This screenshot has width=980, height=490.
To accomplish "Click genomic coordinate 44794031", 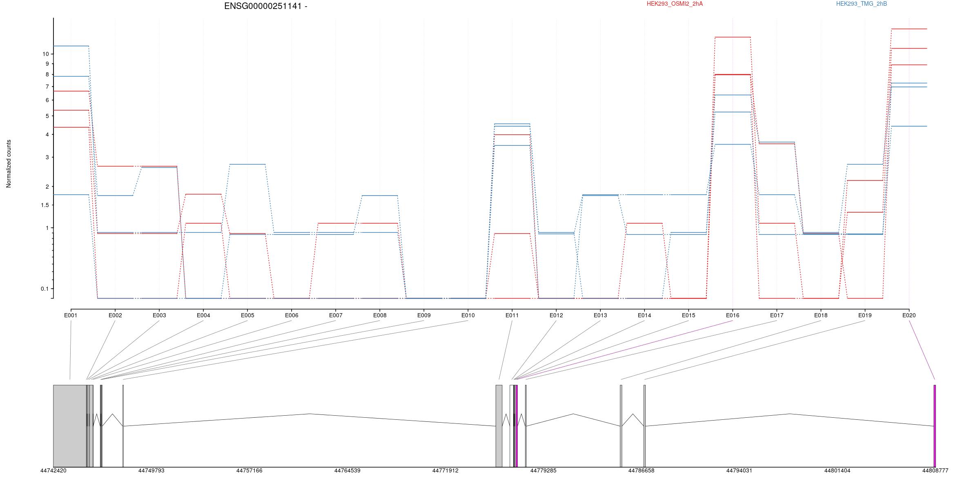I will (739, 471).
